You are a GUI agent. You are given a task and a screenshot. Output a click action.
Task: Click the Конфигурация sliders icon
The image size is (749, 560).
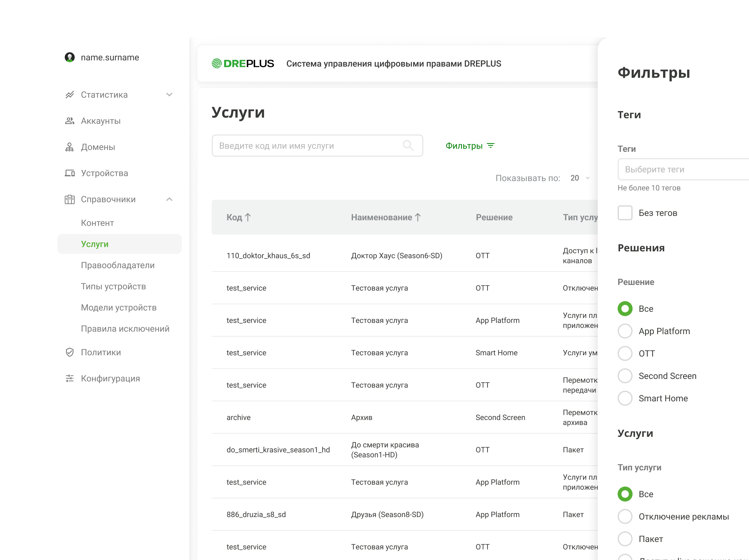point(70,378)
